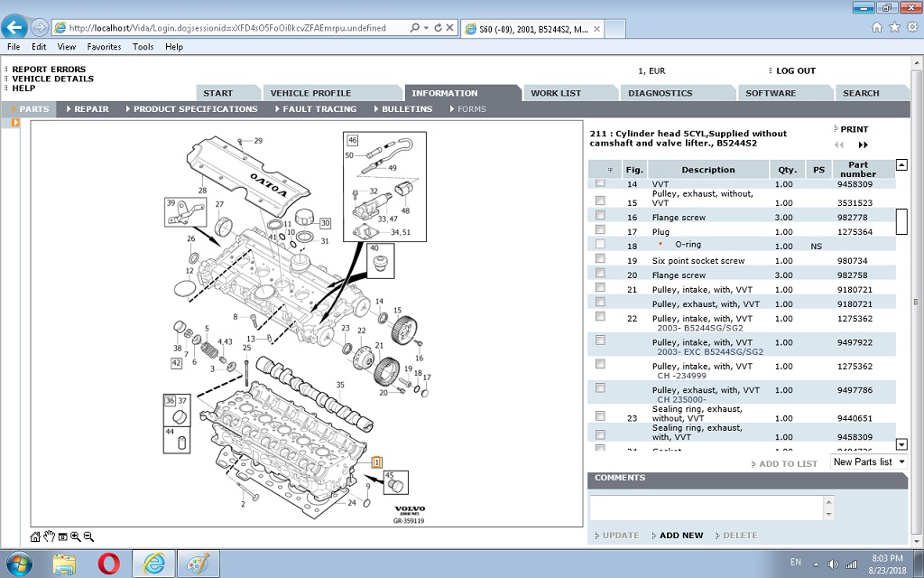Click the Log Out link

(x=795, y=70)
